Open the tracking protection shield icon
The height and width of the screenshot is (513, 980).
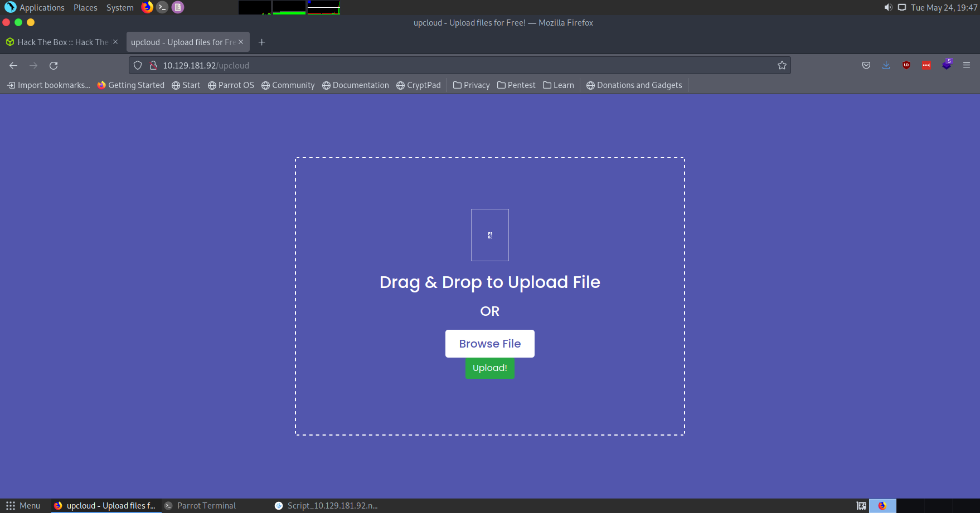[x=138, y=65]
